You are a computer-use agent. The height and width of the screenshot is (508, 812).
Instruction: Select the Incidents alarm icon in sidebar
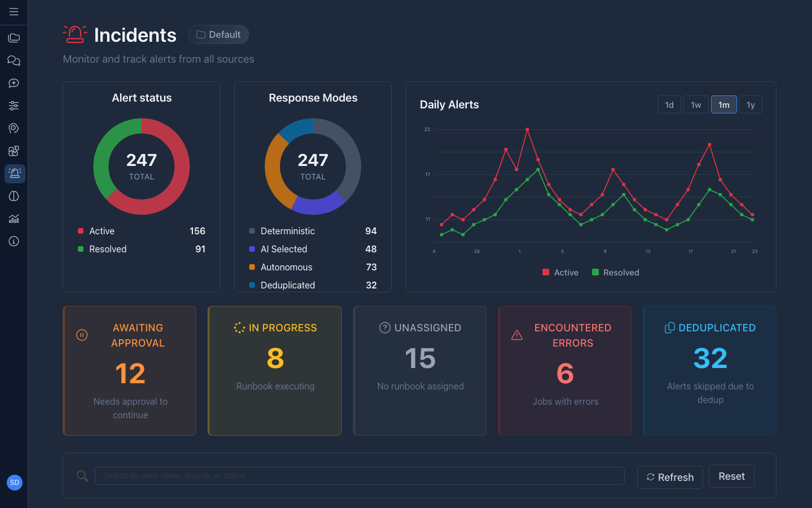[15, 173]
